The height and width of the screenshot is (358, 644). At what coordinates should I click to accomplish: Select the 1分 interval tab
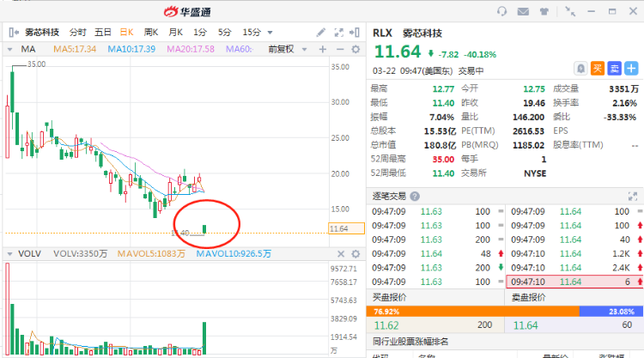click(x=200, y=32)
